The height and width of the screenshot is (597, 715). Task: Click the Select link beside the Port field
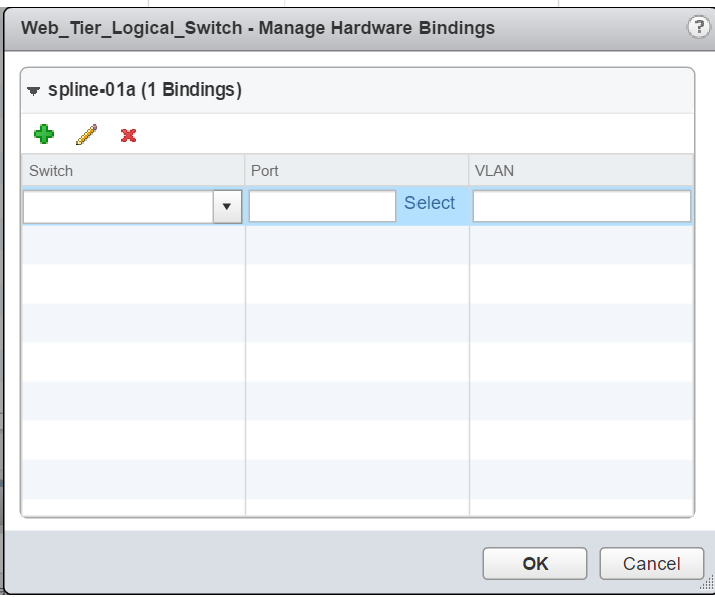[x=429, y=202]
